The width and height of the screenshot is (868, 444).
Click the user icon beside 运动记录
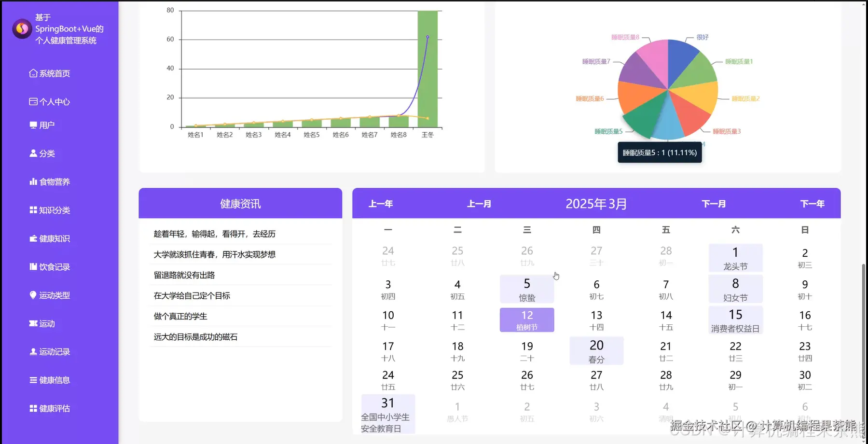point(33,352)
